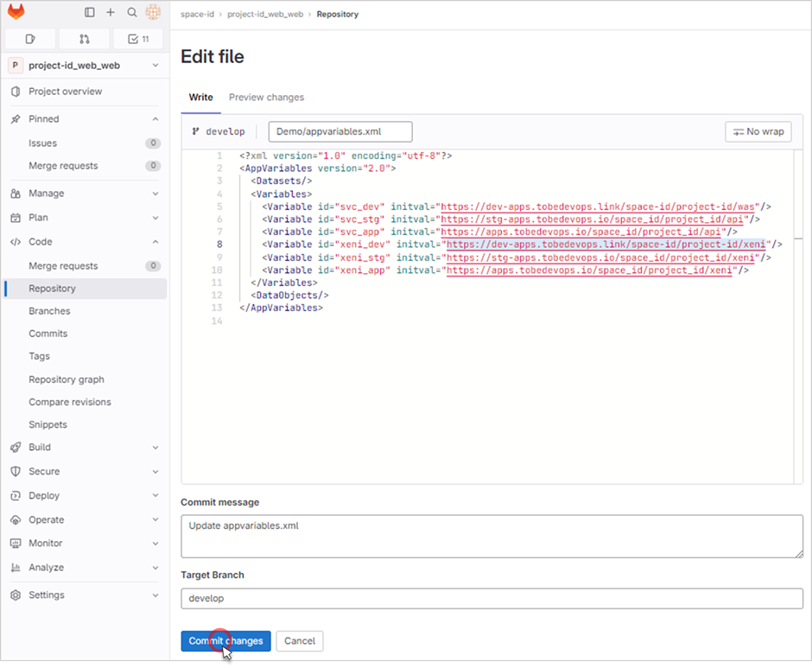The width and height of the screenshot is (812, 668).
Task: Select Repository in the sidebar
Action: click(86, 289)
